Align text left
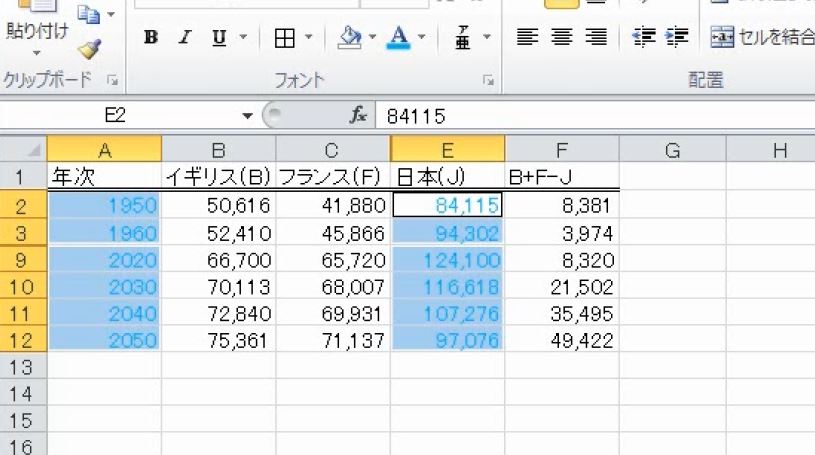This screenshot has height=455, width=815. (527, 36)
